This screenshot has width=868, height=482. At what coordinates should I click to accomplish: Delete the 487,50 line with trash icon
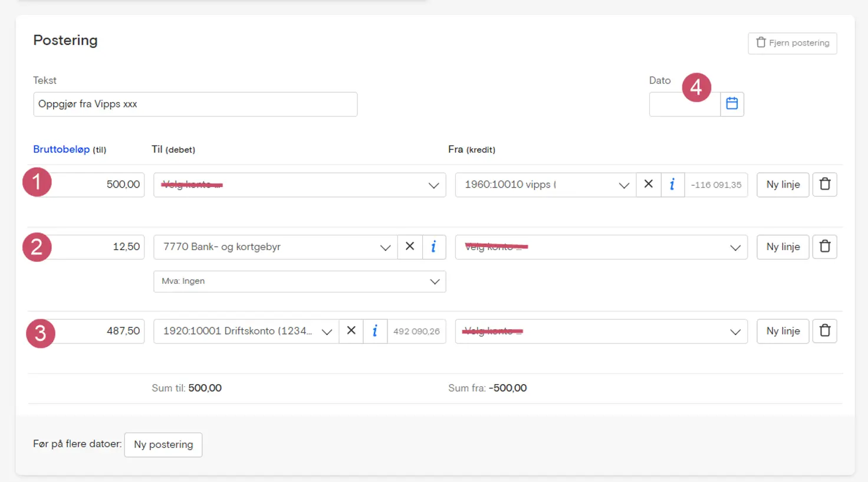pyautogui.click(x=824, y=331)
